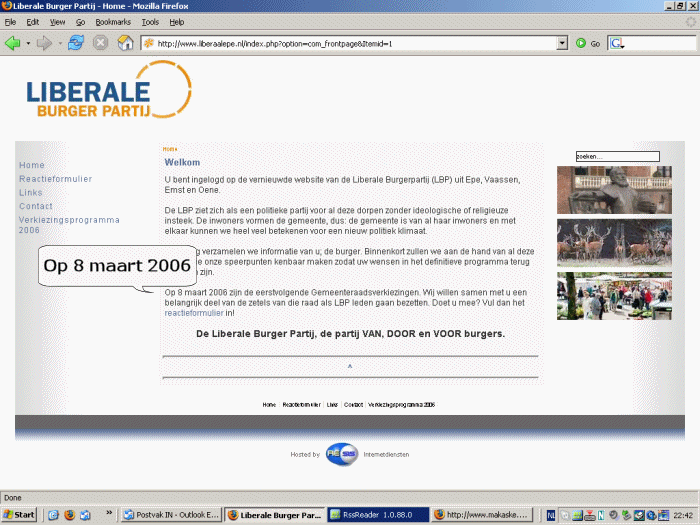Switch to RssReader in the taskbar
Screen dimensions: 700x525
382,515
